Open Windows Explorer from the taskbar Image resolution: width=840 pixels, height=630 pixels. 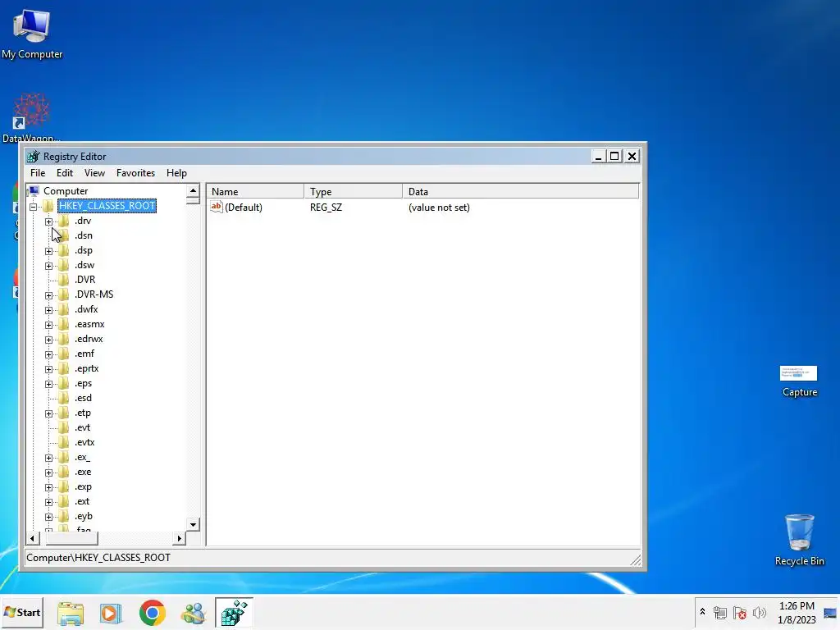(x=71, y=614)
